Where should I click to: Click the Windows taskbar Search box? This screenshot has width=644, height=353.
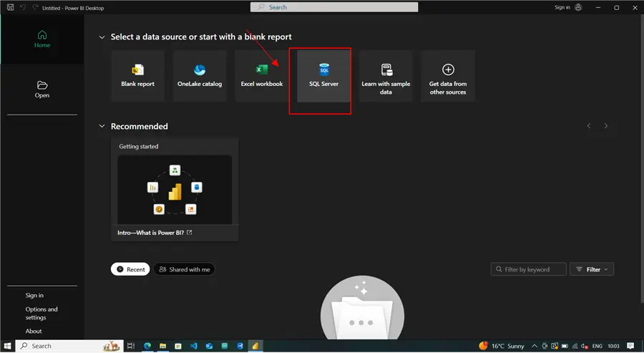click(x=69, y=346)
